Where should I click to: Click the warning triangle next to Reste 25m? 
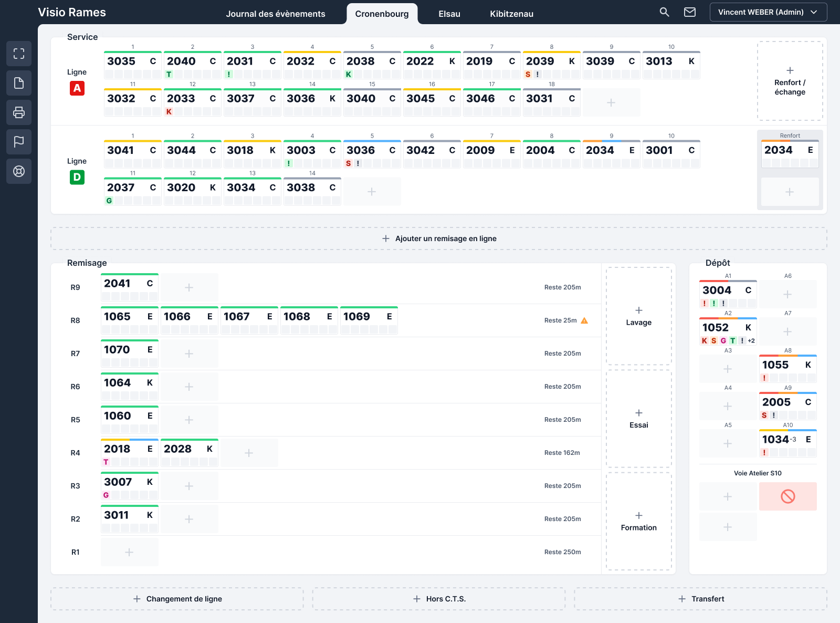point(584,320)
